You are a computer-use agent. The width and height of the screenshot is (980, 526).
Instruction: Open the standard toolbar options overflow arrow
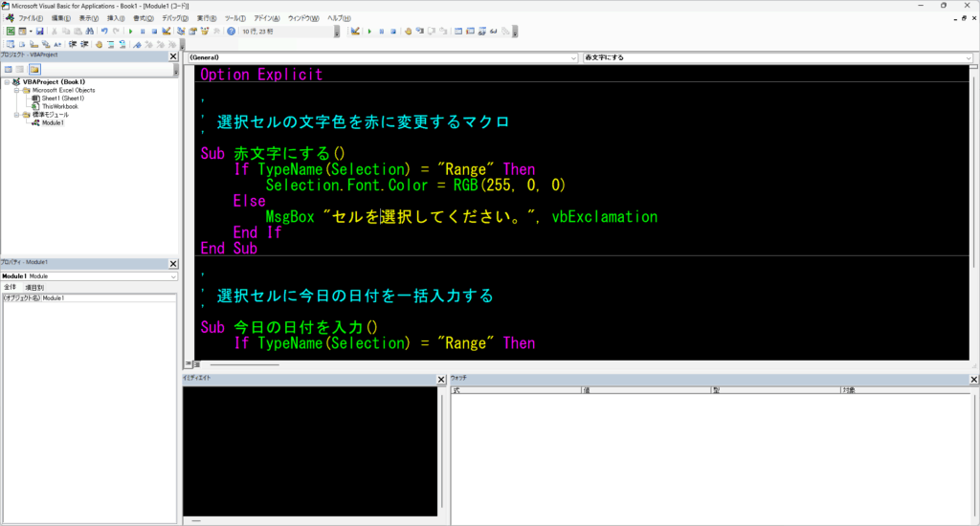(x=337, y=32)
